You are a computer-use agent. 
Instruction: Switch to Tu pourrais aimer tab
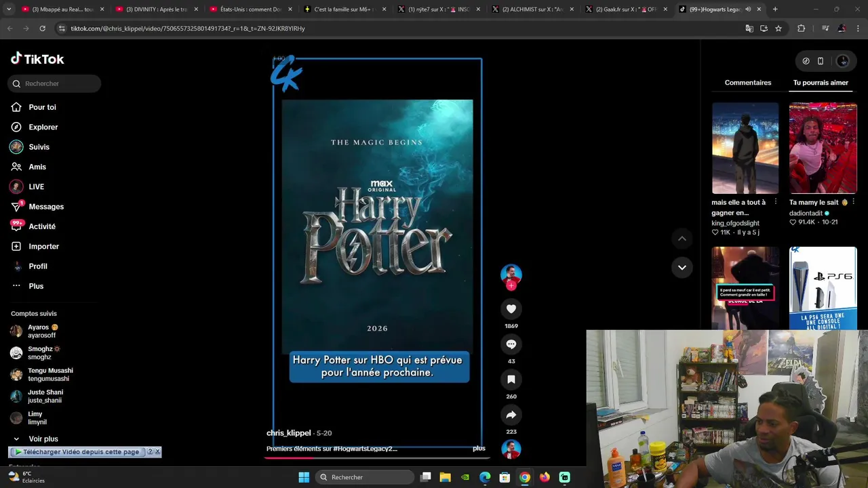tap(821, 83)
